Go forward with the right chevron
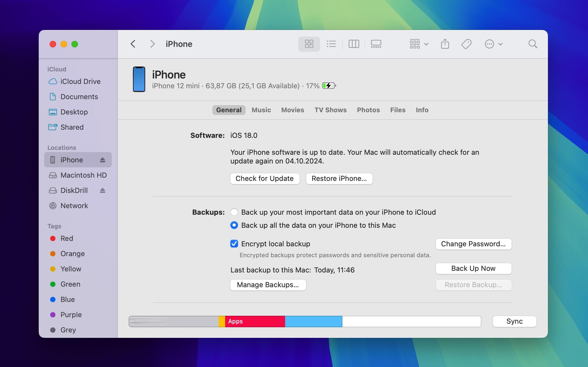The image size is (588, 367). [152, 44]
